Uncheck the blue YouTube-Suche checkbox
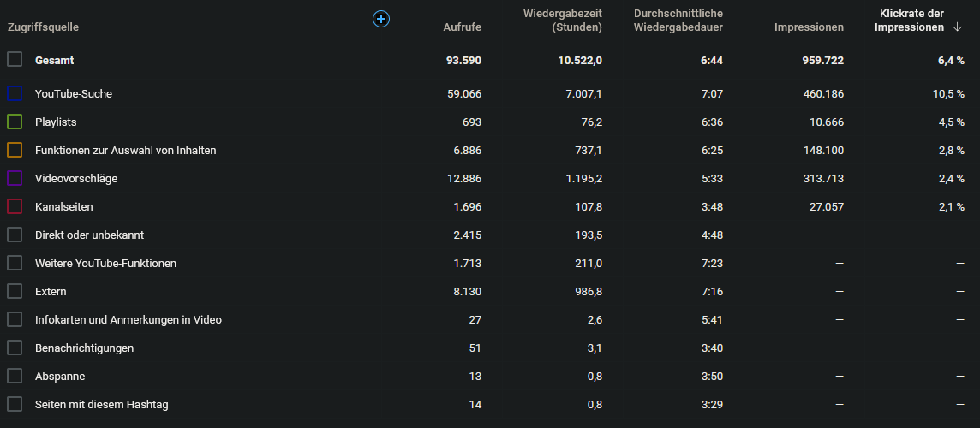 (15, 93)
